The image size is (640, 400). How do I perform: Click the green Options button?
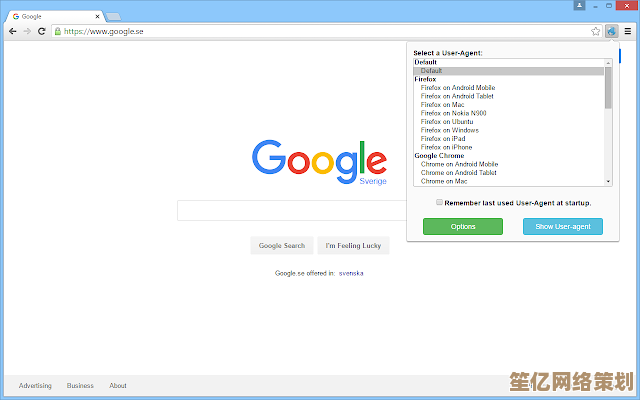tap(463, 227)
